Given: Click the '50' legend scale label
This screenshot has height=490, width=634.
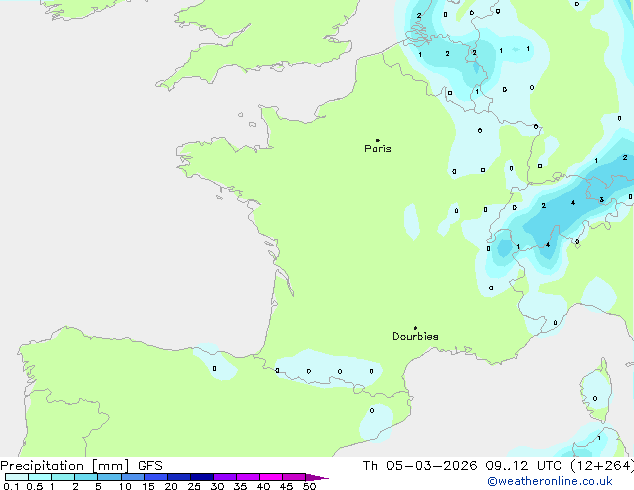Looking at the screenshot, I should click(309, 486).
